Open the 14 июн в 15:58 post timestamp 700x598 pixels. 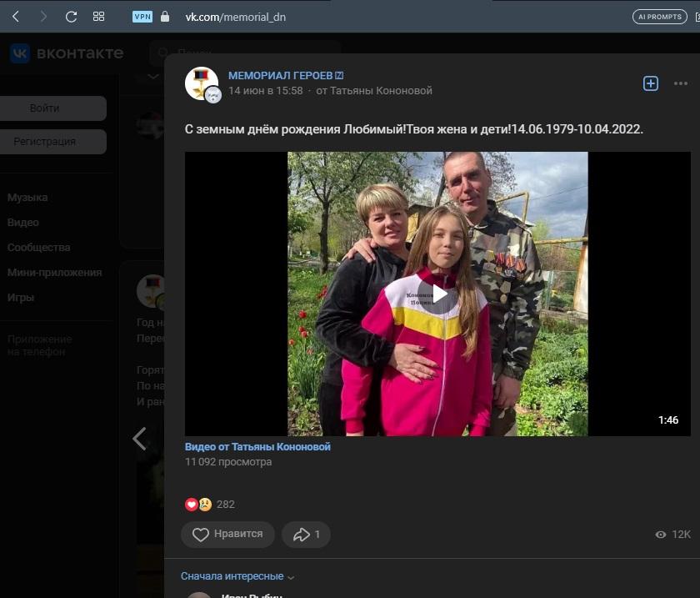(x=266, y=91)
